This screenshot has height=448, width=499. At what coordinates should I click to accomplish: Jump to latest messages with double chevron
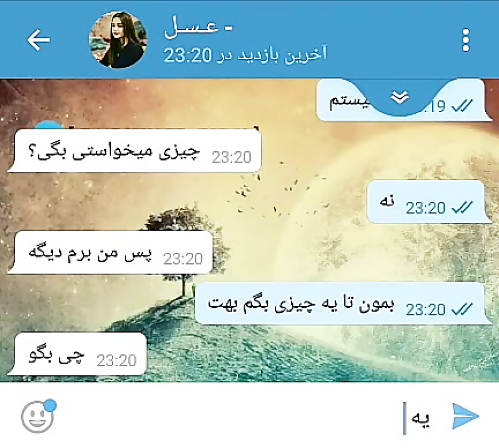[400, 98]
